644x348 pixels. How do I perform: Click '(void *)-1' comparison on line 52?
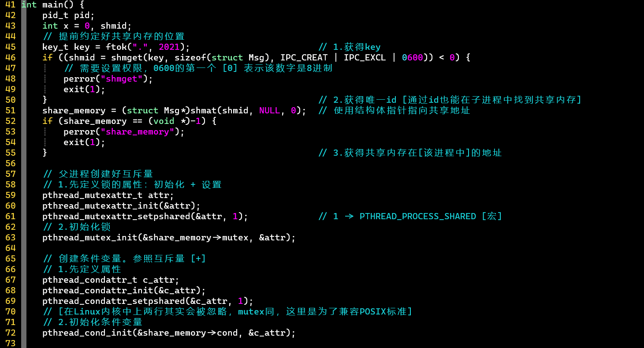175,121
